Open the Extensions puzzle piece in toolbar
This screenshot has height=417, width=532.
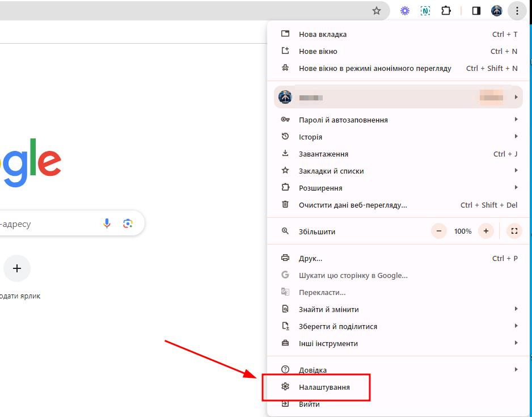coord(446,11)
